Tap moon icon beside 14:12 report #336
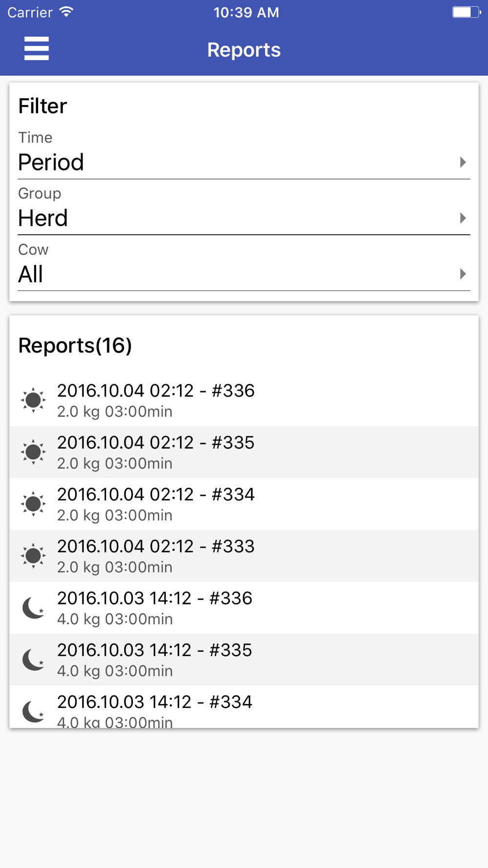Screen dimensions: 488x868 pos(33,608)
